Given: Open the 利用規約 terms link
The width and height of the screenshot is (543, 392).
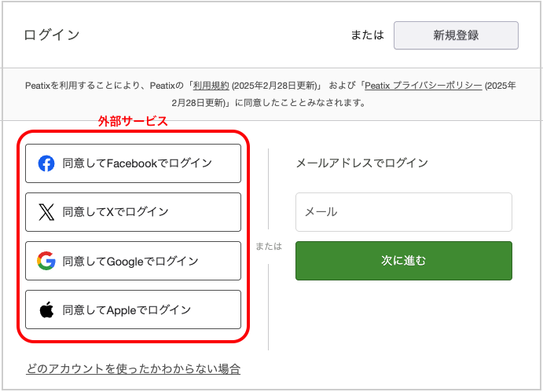Looking at the screenshot, I should click(x=211, y=86).
